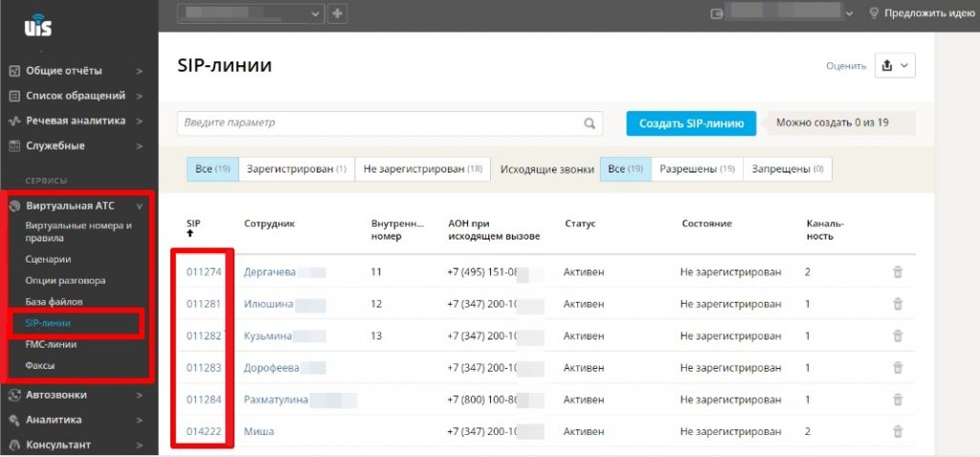
Task: Click trash icon for SIP 011282
Action: 897,336
